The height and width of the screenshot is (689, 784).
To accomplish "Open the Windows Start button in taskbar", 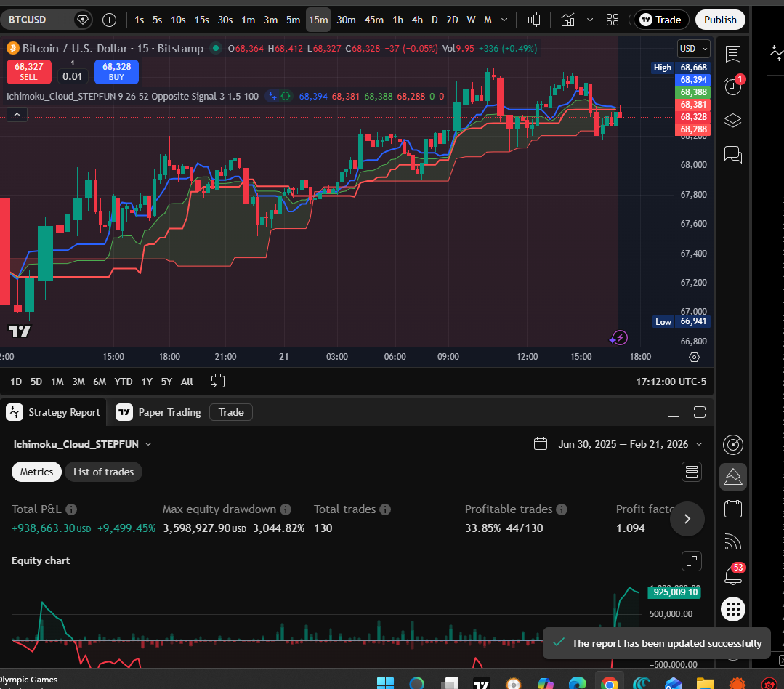I will (x=385, y=683).
